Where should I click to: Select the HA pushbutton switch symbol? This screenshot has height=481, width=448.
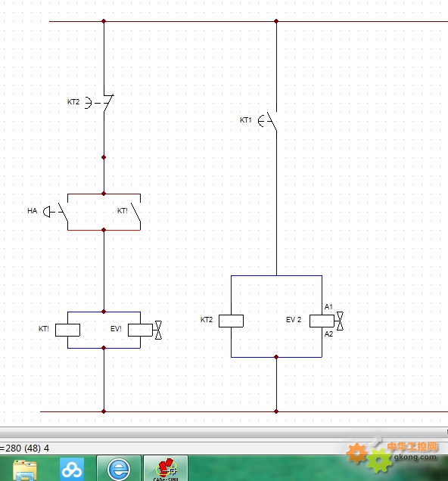tap(57, 212)
